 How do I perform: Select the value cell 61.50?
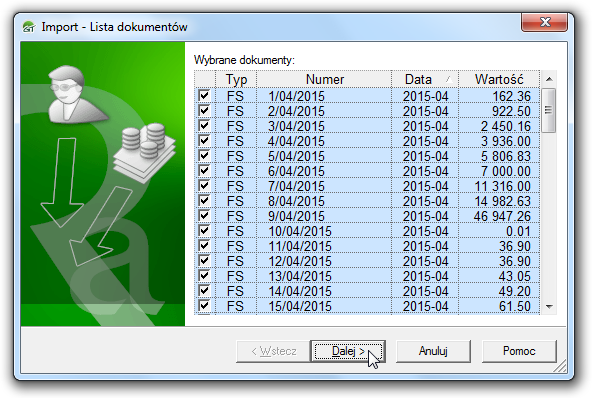click(x=499, y=306)
